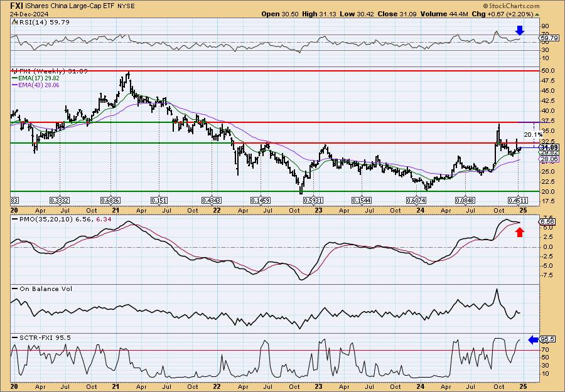
Task: Click the 95.5 SCTR value tag on the axis
Action: [547, 339]
